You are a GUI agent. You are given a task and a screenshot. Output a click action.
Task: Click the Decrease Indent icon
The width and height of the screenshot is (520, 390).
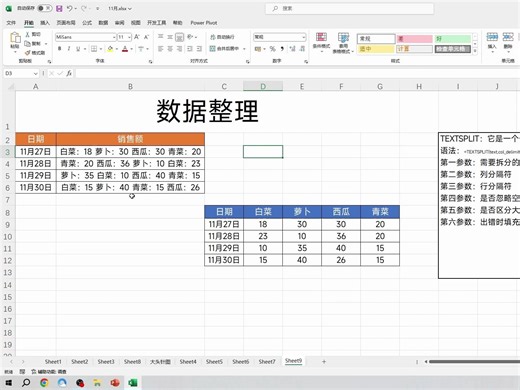pos(190,49)
